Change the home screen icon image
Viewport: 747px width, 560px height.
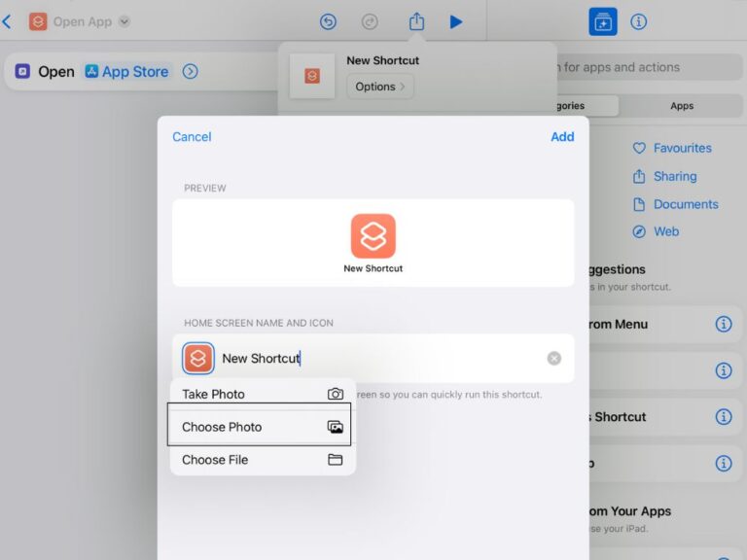(x=197, y=358)
